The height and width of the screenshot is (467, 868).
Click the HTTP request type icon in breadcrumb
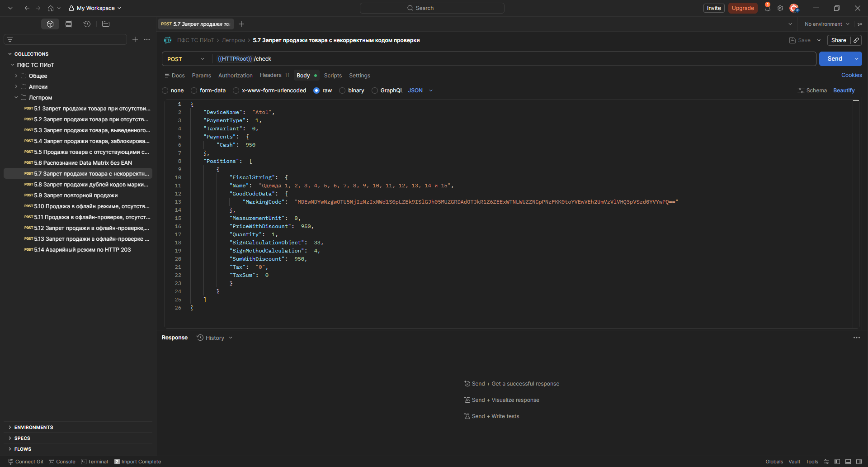[168, 40]
